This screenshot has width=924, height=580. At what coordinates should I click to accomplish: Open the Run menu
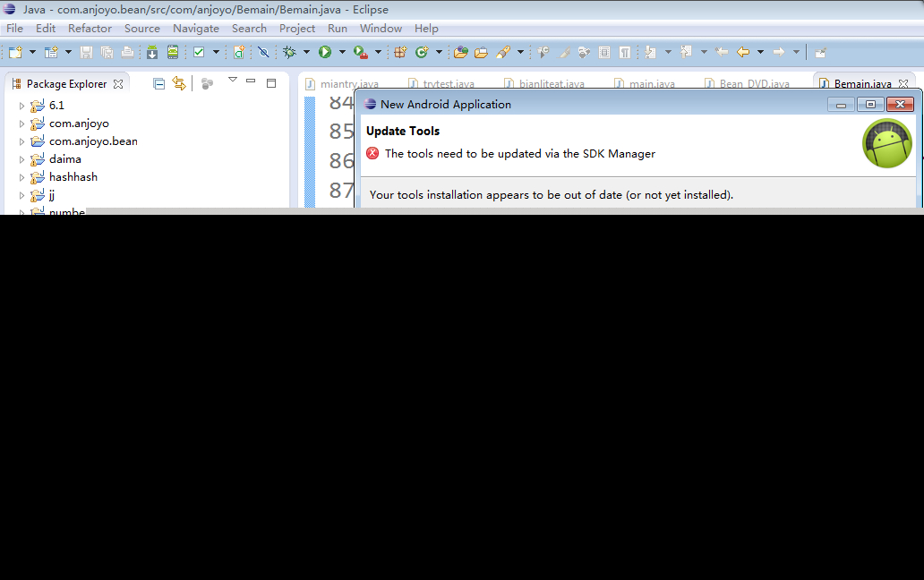337,29
